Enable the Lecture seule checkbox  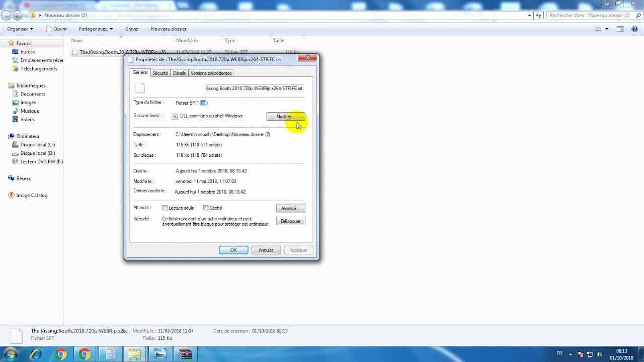[x=165, y=208]
